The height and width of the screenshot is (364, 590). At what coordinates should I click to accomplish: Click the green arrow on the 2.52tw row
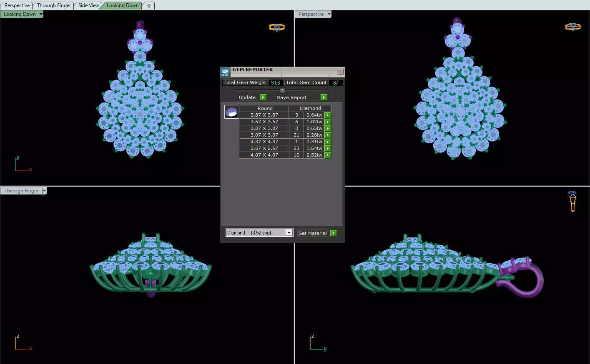coord(328,155)
